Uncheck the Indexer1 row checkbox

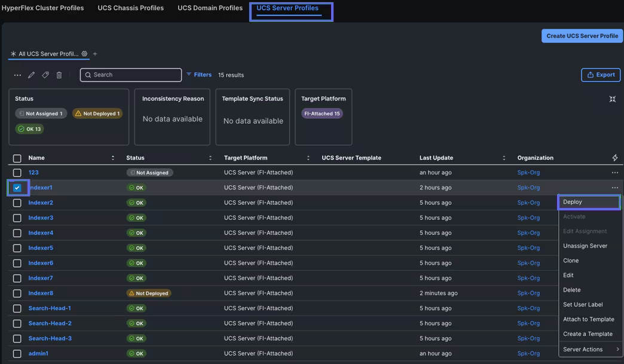[x=17, y=188]
